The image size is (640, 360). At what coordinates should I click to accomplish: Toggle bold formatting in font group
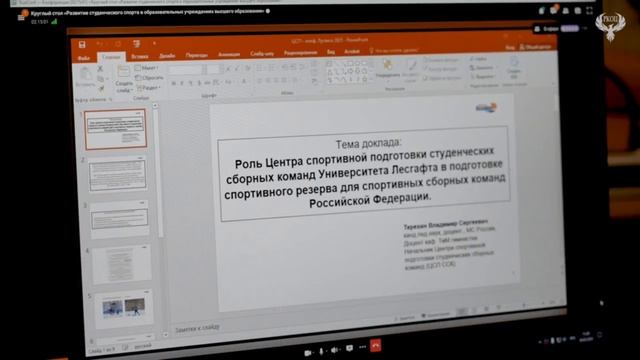click(x=173, y=83)
